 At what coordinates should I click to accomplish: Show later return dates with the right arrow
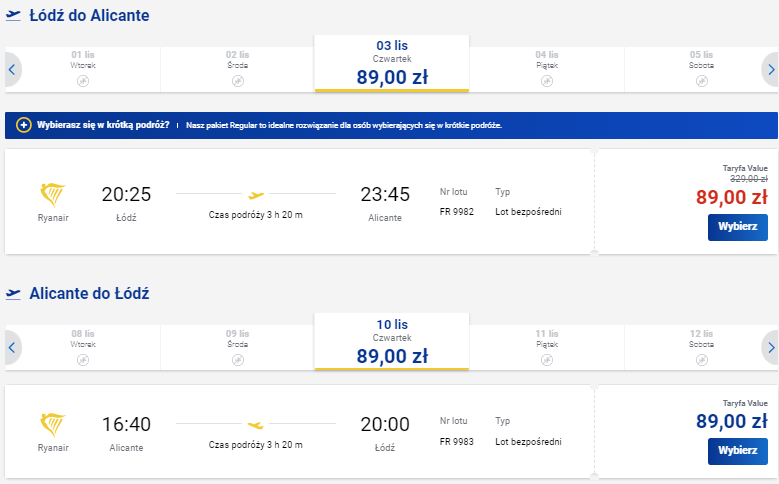(x=770, y=347)
